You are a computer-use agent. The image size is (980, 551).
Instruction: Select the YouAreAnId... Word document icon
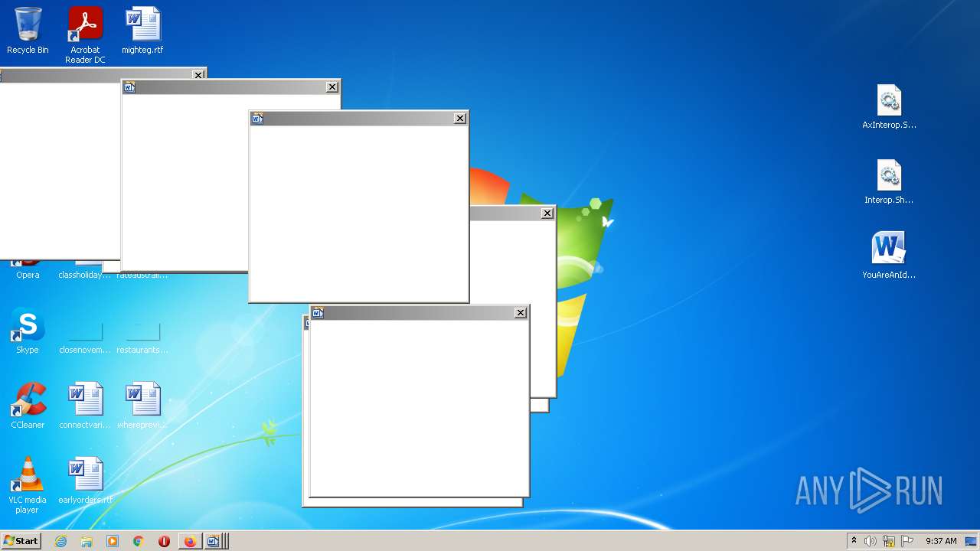click(x=889, y=256)
